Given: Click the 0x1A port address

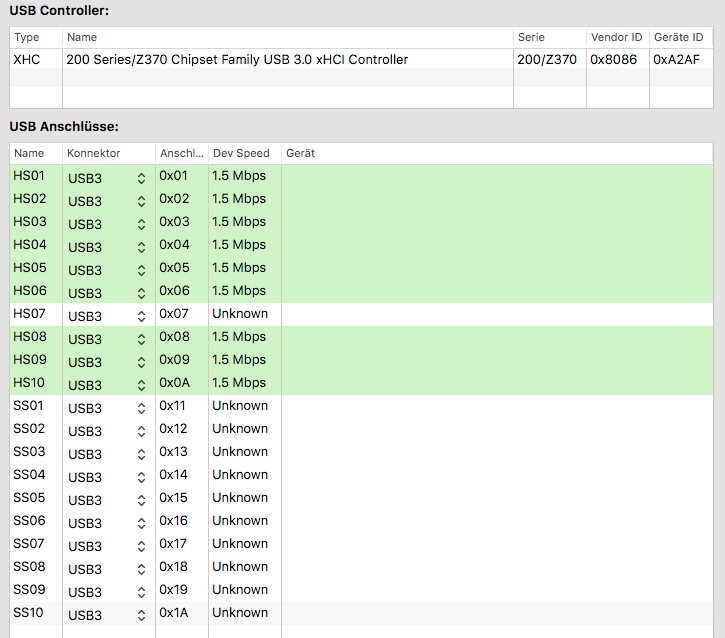Looking at the screenshot, I should point(173,613).
